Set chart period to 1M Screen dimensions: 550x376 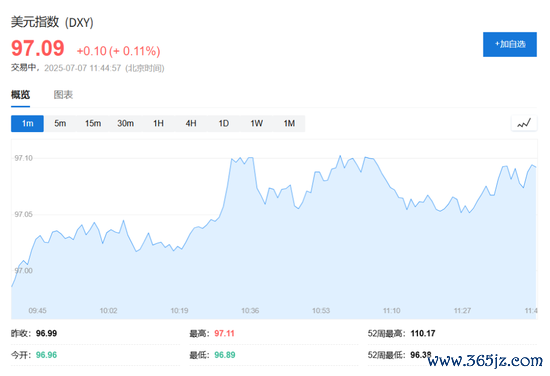289,123
